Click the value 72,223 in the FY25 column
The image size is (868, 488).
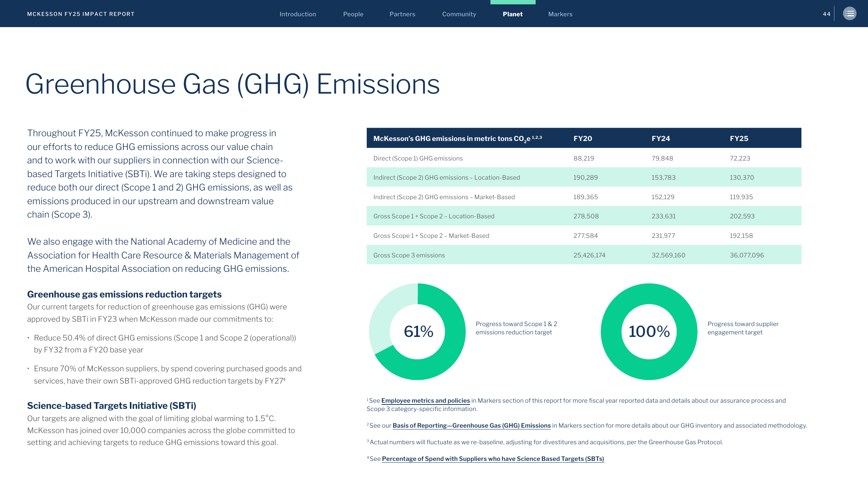(740, 158)
